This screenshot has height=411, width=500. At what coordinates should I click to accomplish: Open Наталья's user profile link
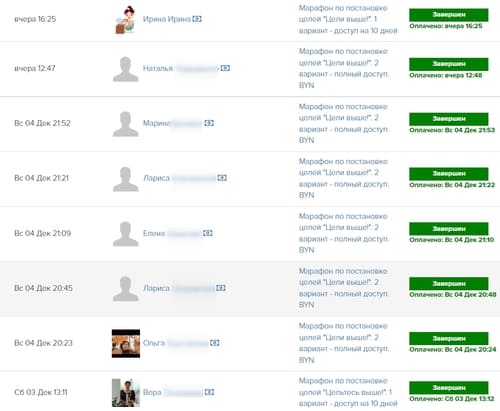coord(180,68)
